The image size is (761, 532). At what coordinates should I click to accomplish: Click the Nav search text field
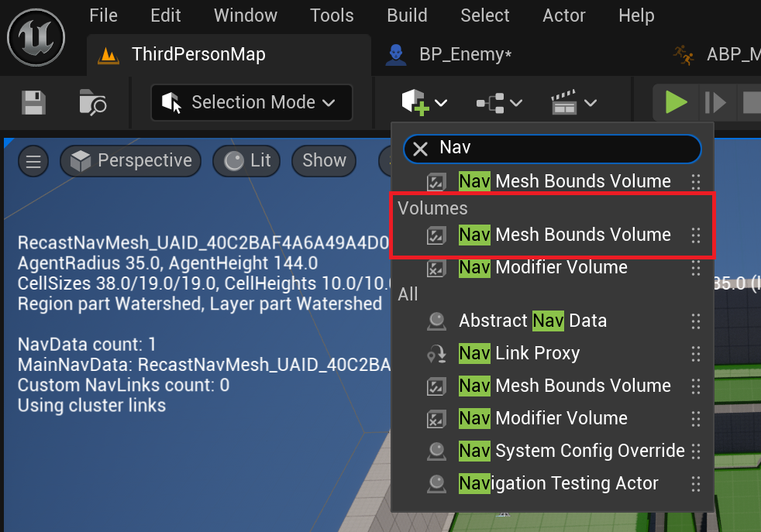click(x=552, y=149)
